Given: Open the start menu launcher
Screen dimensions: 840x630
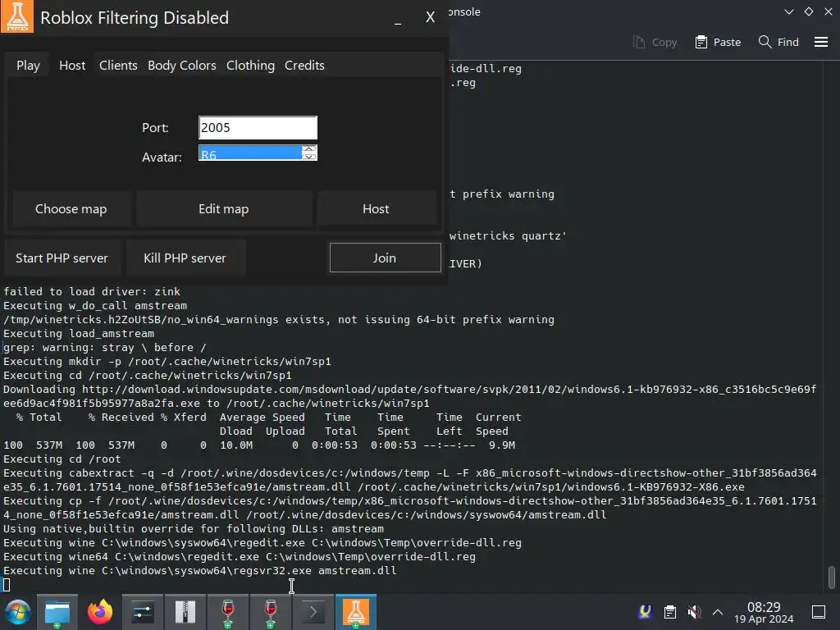Looking at the screenshot, I should 18,612.
